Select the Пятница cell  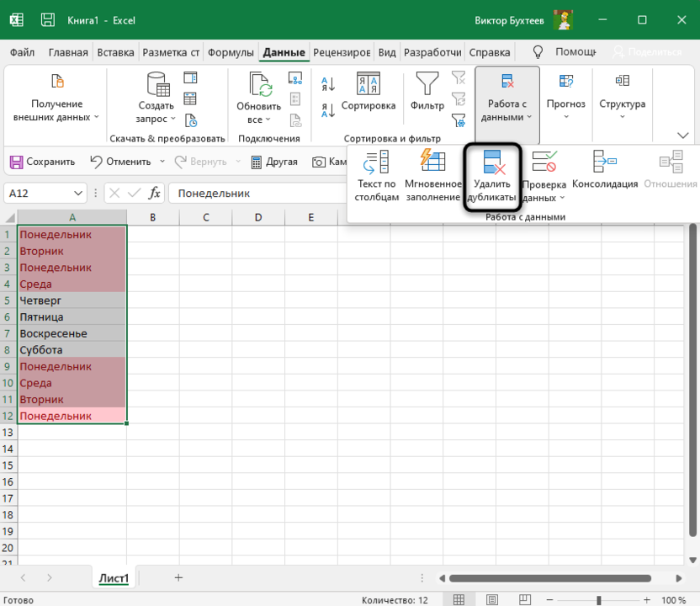[72, 317]
